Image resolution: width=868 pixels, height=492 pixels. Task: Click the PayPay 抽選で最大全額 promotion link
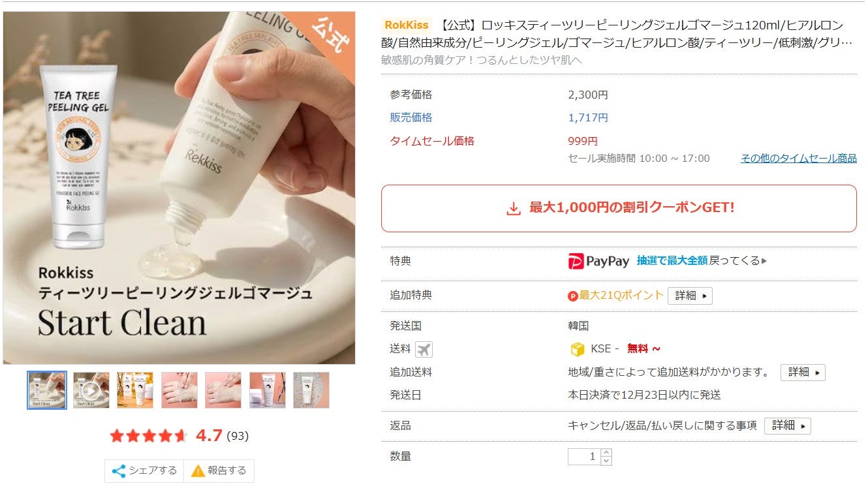pyautogui.click(x=672, y=261)
